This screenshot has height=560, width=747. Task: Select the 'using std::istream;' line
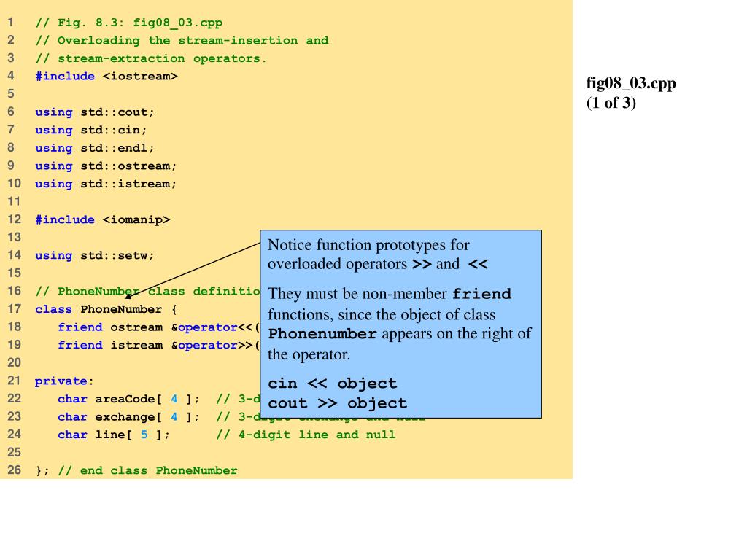click(106, 184)
